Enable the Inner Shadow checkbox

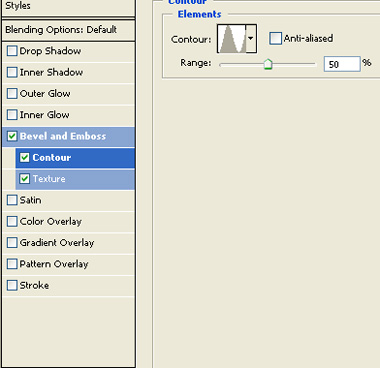(12, 72)
